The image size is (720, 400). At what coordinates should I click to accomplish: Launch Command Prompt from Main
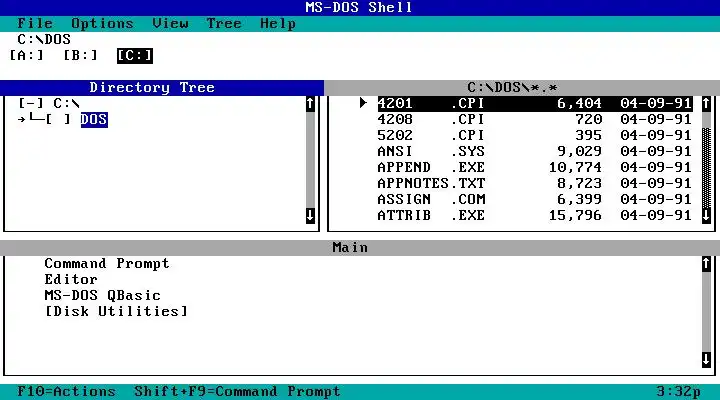[x=107, y=264]
